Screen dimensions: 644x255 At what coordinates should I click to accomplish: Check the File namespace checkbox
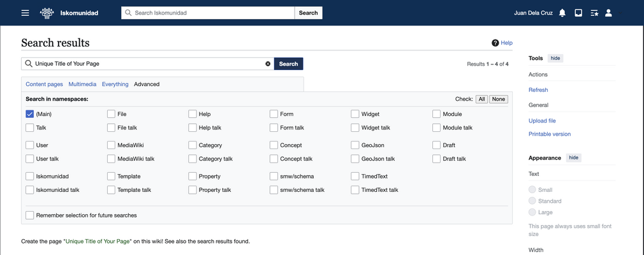pyautogui.click(x=111, y=114)
